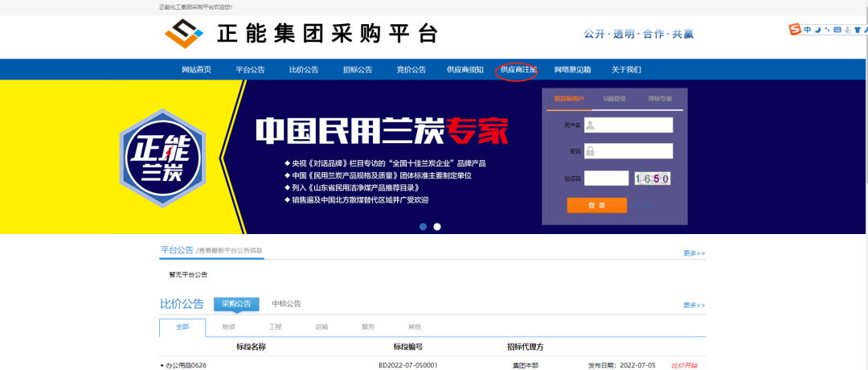This screenshot has height=370, width=868.
Task: Select the first blue carousel dot
Action: pos(423,227)
